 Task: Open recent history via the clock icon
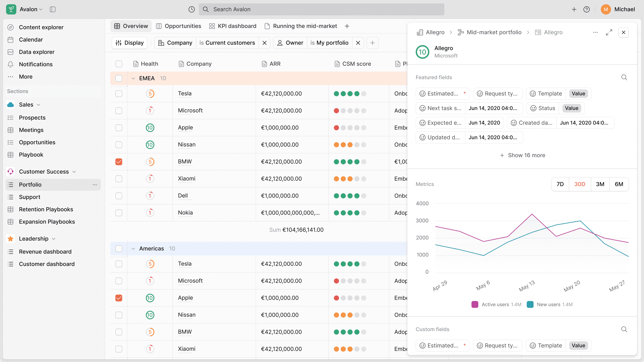click(192, 9)
